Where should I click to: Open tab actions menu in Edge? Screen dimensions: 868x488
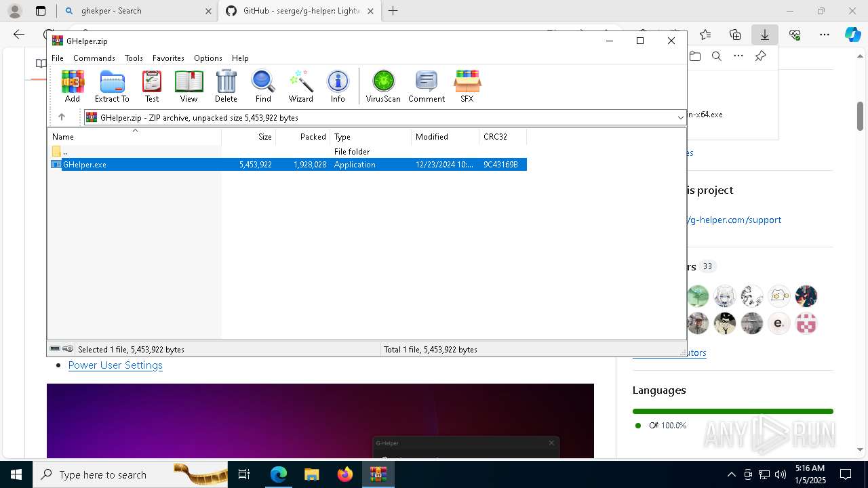pos(41,11)
